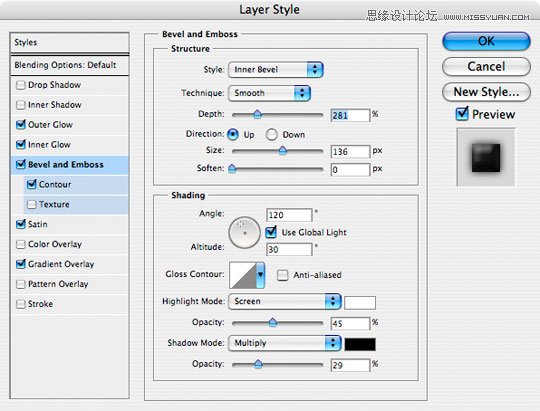Uncheck the Use Global Light option
This screenshot has width=540, height=411.
coord(271,232)
